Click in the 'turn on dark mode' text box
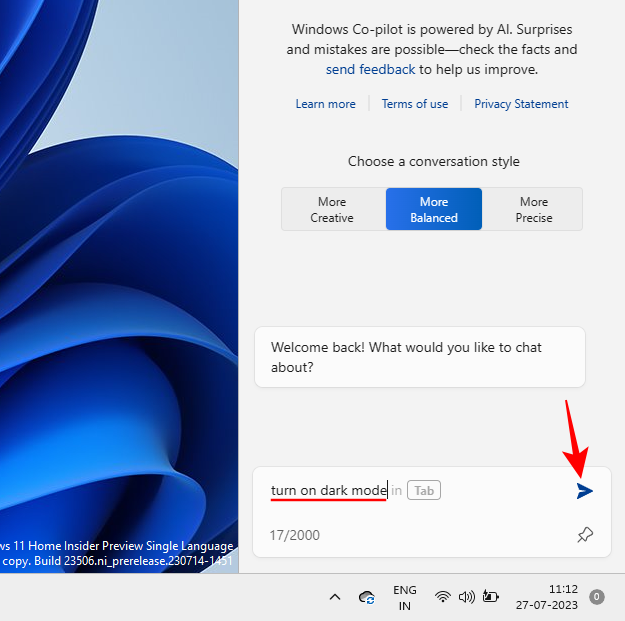Screen dimensions: 625x621 pos(328,491)
